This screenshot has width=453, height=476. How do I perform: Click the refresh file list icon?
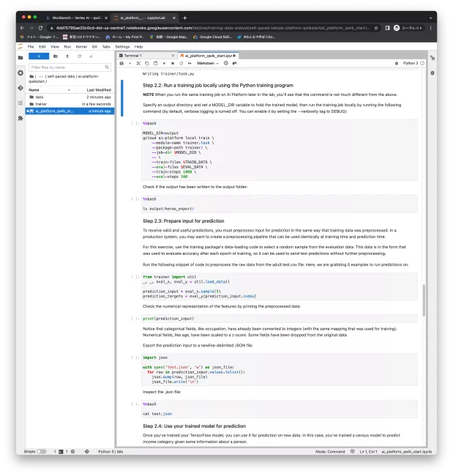[78, 56]
